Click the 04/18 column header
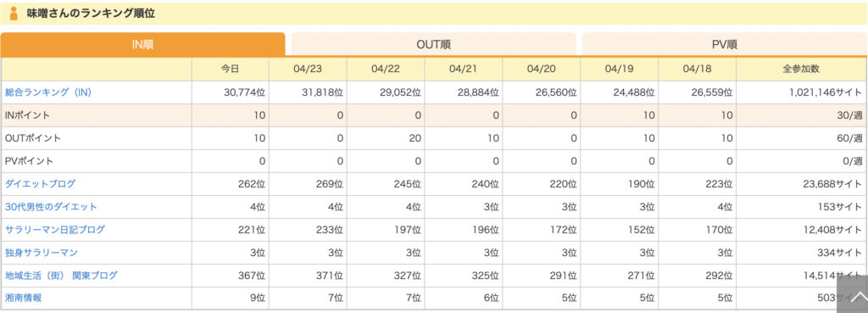868x313 pixels. click(697, 70)
